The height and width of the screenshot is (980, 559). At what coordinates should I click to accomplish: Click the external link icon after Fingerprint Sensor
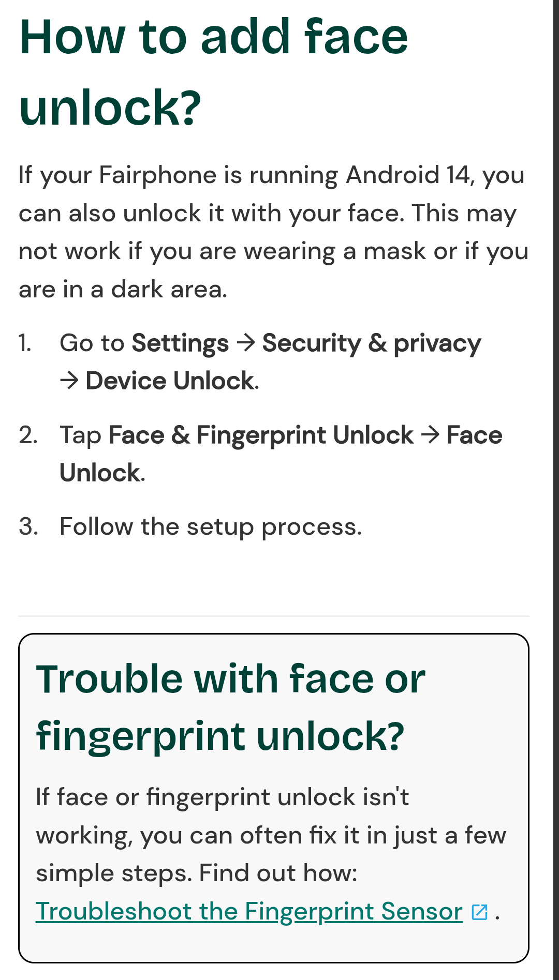(x=480, y=912)
